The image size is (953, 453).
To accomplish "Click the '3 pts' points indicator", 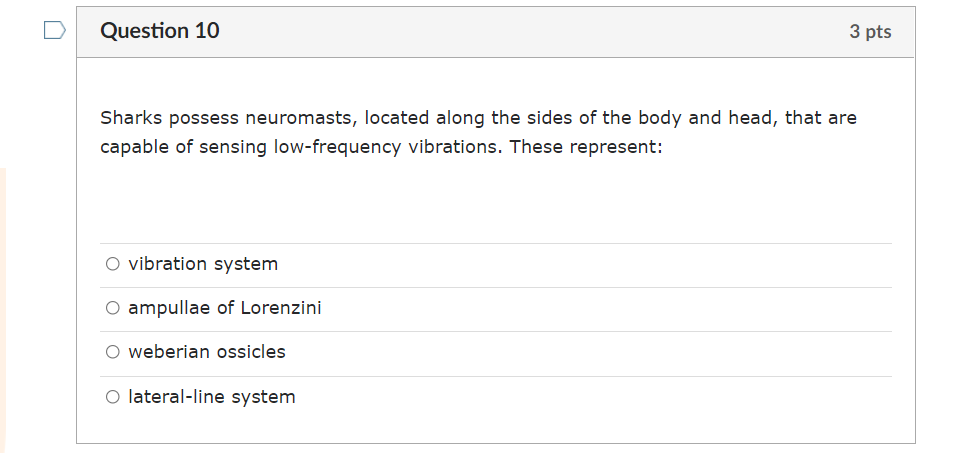I will point(870,32).
